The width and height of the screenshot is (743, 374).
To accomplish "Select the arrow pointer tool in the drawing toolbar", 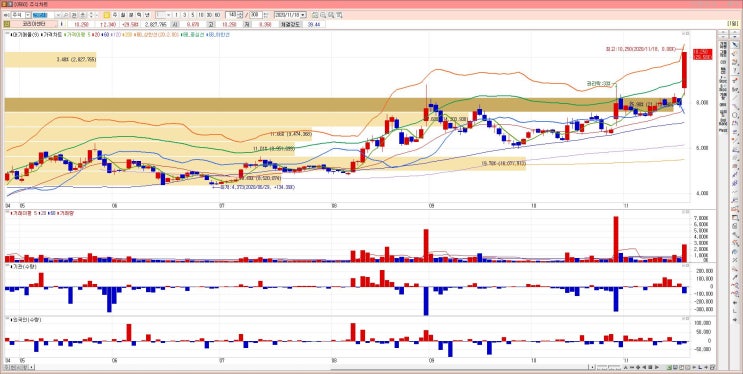I will pyautogui.click(x=735, y=45).
